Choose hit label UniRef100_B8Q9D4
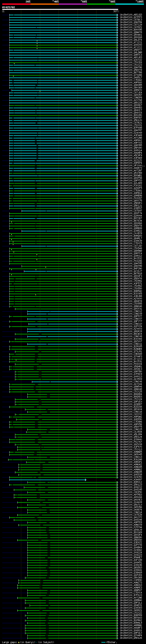 (131, 394)
